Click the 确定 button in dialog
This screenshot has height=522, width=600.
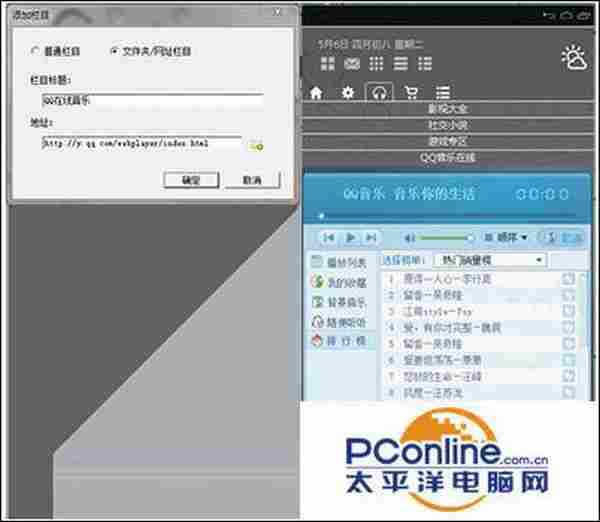point(189,180)
